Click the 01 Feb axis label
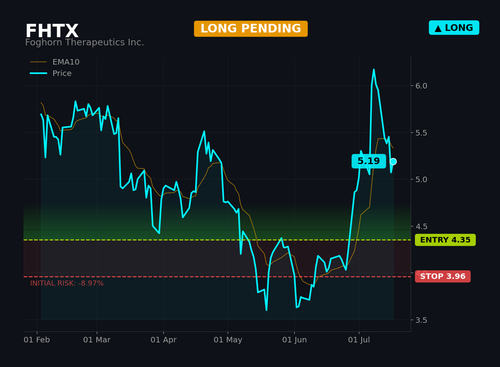The image size is (500, 367). pos(37,340)
